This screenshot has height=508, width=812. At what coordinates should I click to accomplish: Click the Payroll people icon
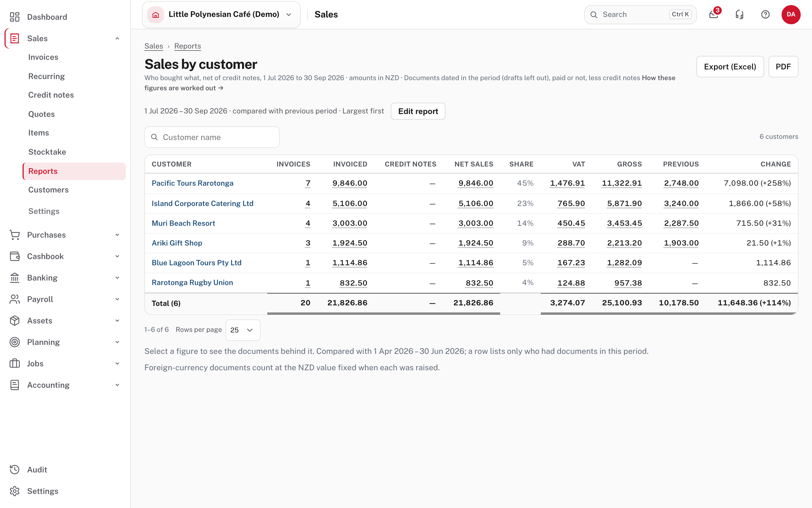(x=14, y=299)
